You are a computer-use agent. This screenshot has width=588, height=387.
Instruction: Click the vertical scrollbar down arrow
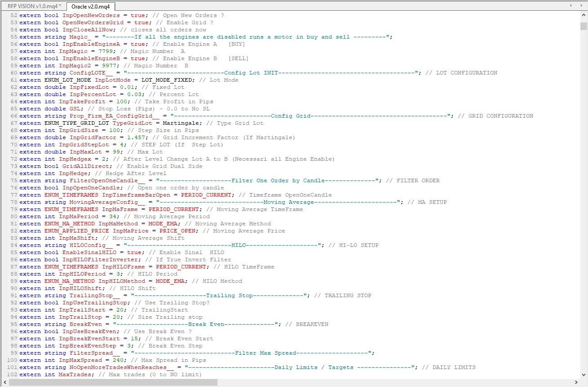click(x=584, y=375)
